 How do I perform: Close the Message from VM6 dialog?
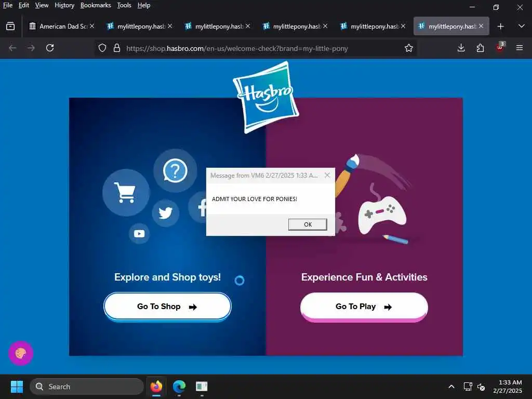[327, 175]
